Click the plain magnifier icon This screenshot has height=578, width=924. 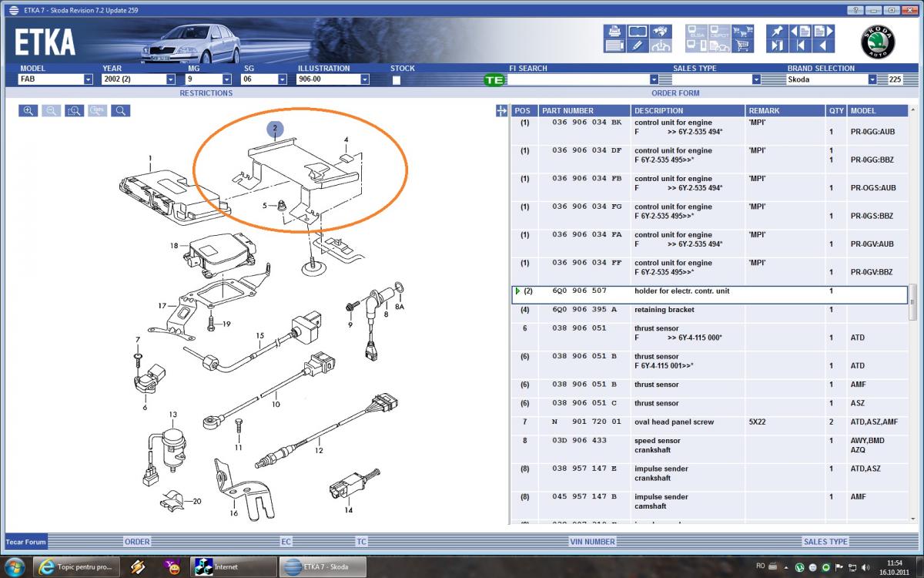click(121, 111)
